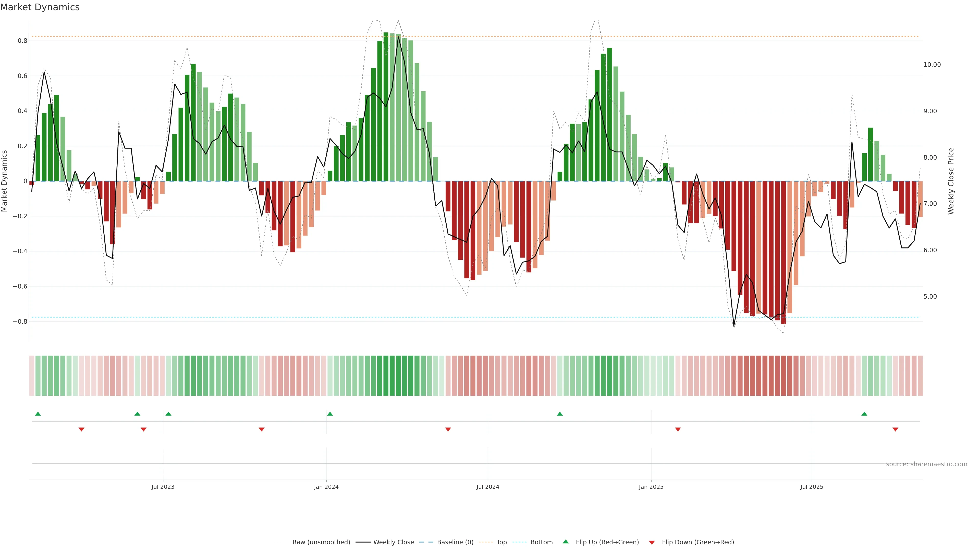Screen dimensions: 980x551
Task: Click the green flip-up marker right after Jan 2024
Action: click(x=330, y=414)
